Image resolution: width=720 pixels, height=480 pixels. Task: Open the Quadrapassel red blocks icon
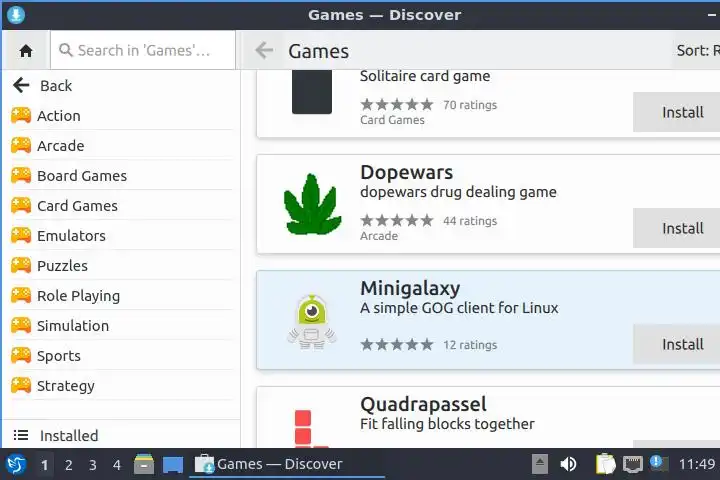(311, 429)
